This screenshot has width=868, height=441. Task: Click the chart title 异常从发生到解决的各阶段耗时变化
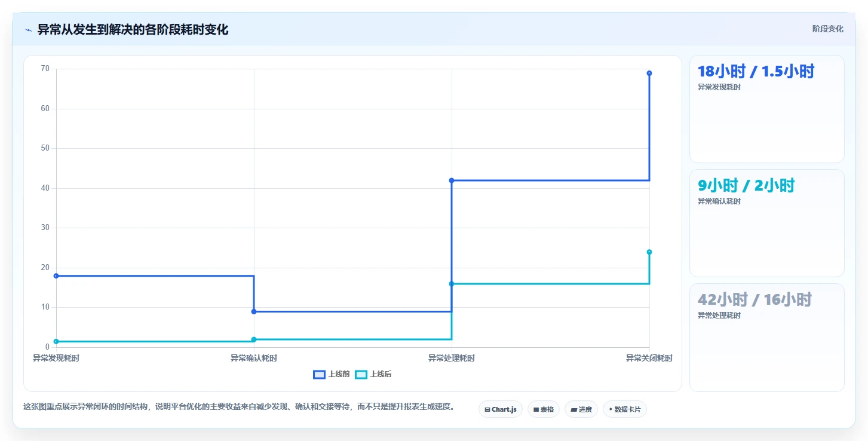click(133, 30)
